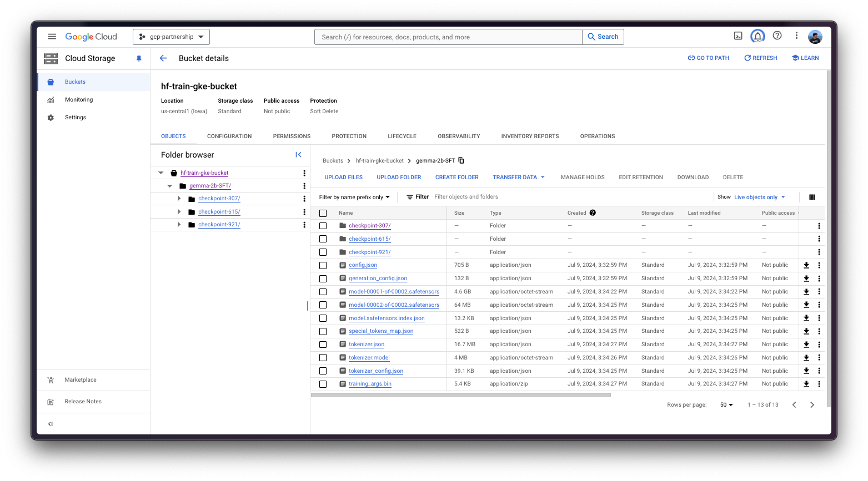Image resolution: width=868 pixels, height=481 pixels.
Task: Click Go To Path button
Action: (709, 58)
